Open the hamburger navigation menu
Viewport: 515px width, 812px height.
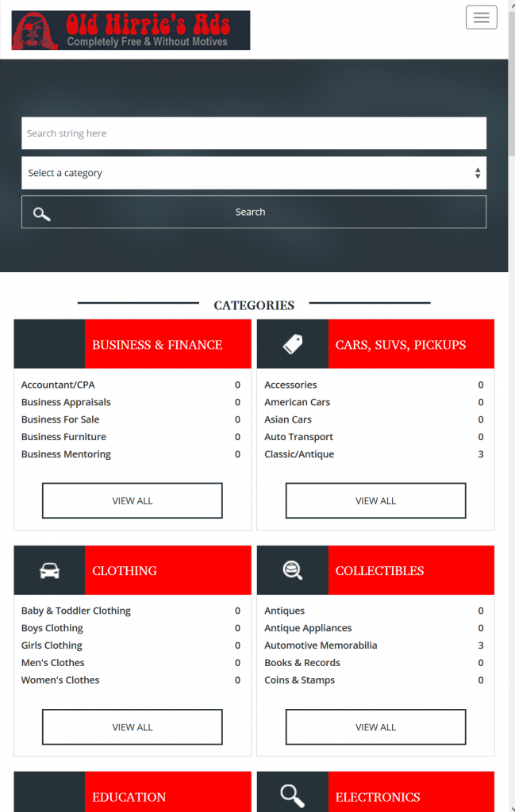click(x=481, y=17)
